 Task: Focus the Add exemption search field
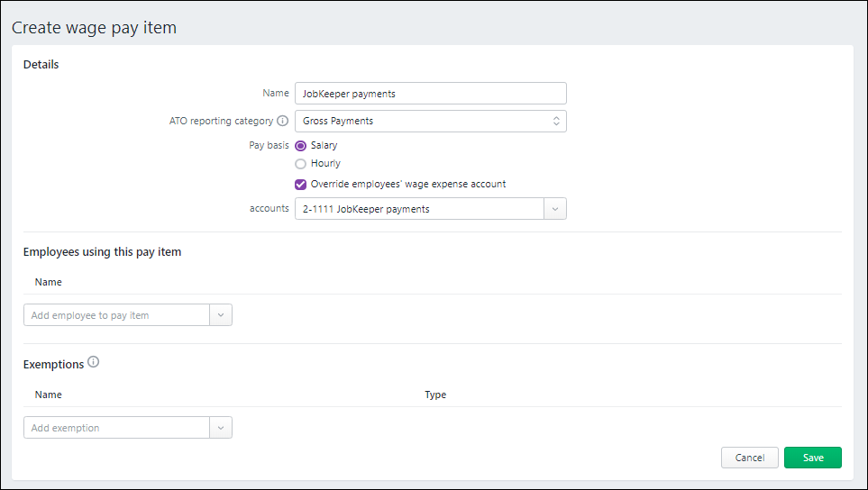[117, 428]
